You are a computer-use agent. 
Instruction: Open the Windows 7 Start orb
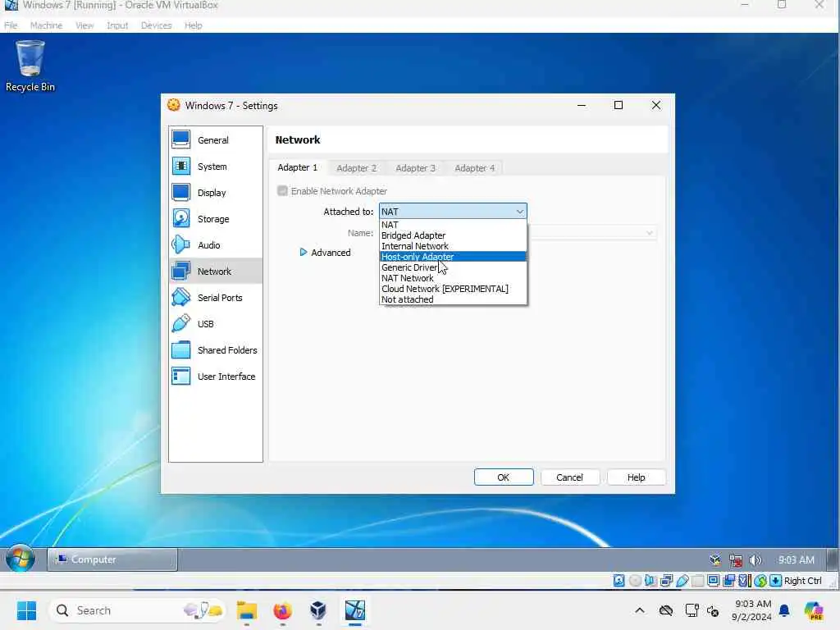click(x=21, y=559)
